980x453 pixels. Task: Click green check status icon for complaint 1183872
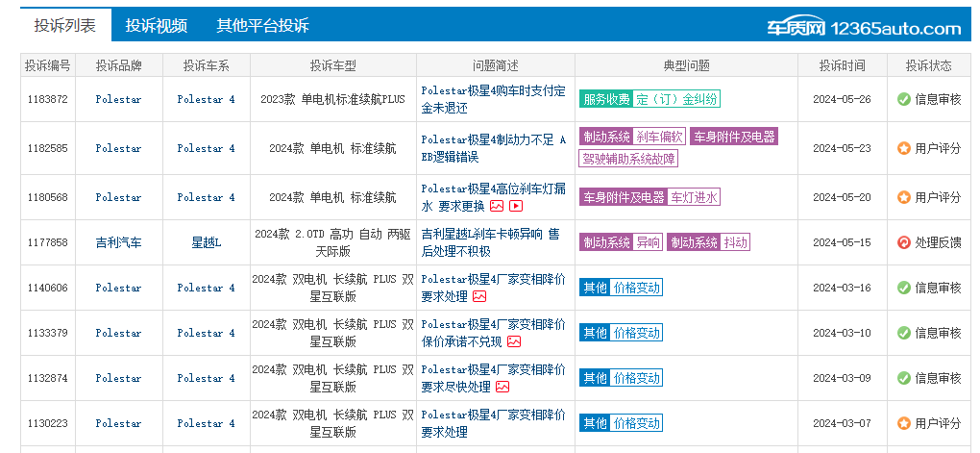[x=903, y=99]
